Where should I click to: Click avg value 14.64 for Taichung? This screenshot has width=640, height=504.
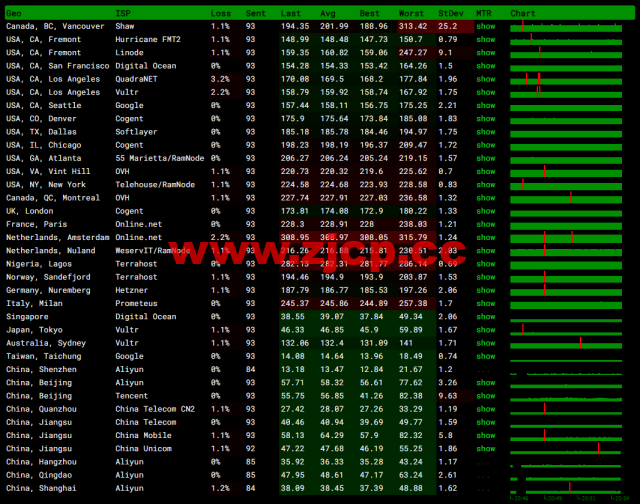(332, 356)
